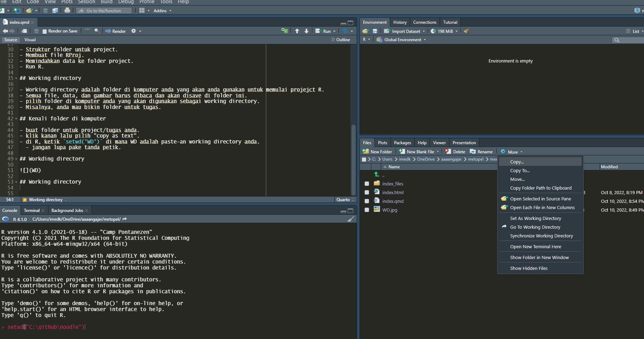The width and height of the screenshot is (644, 339).
Task: Click the show in new window icon
Action: click(24, 31)
